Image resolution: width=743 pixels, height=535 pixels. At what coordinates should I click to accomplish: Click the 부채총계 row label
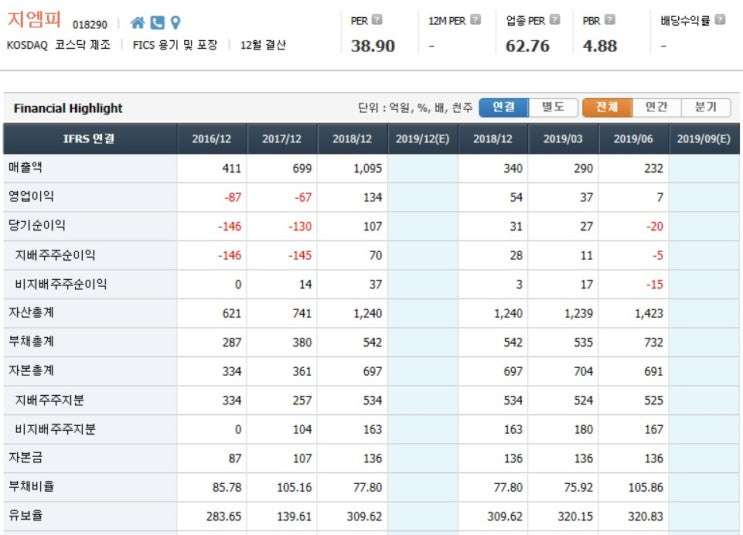[x=31, y=341]
